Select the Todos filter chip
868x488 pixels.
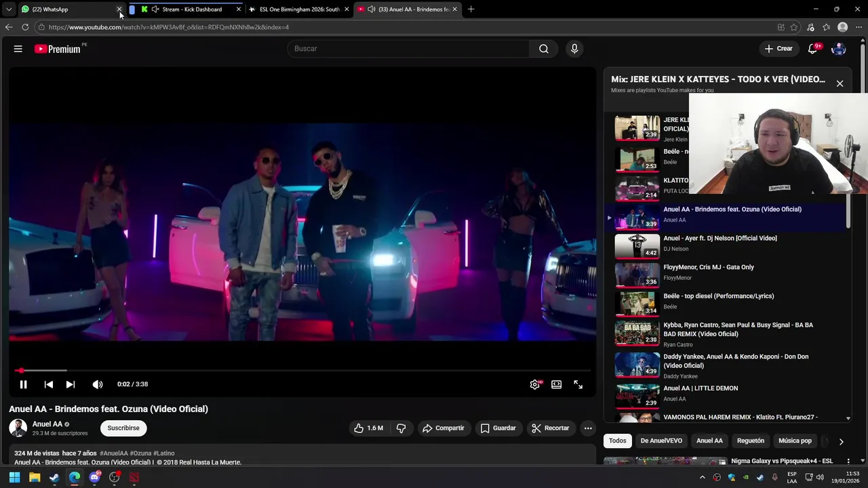click(618, 441)
